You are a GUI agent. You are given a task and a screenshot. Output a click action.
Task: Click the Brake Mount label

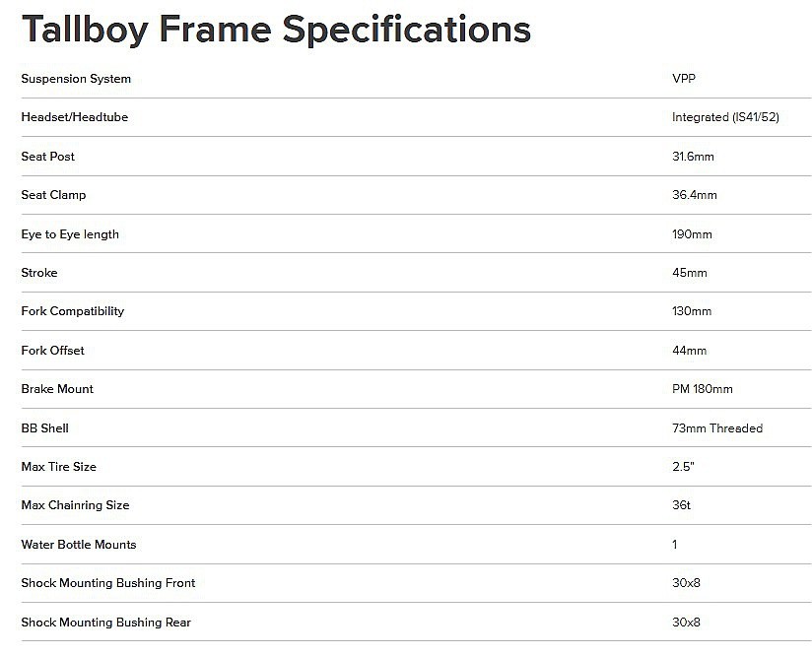point(57,389)
